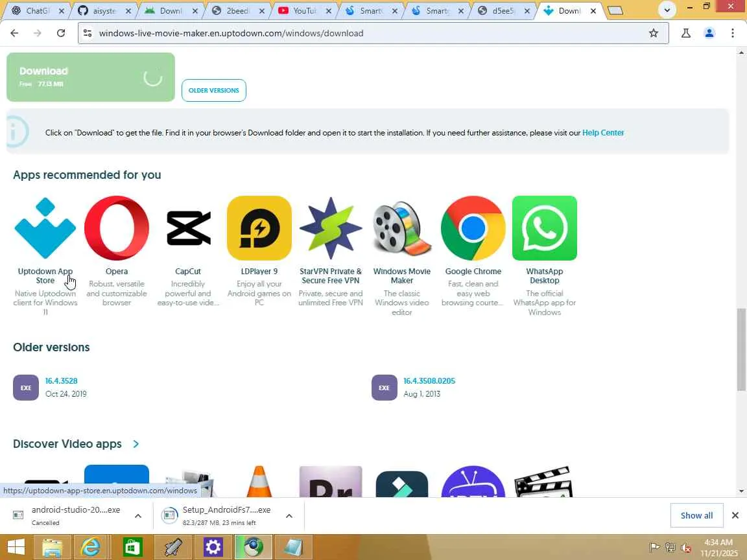
Task: Open the Windows Store taskbar icon
Action: tap(132, 547)
